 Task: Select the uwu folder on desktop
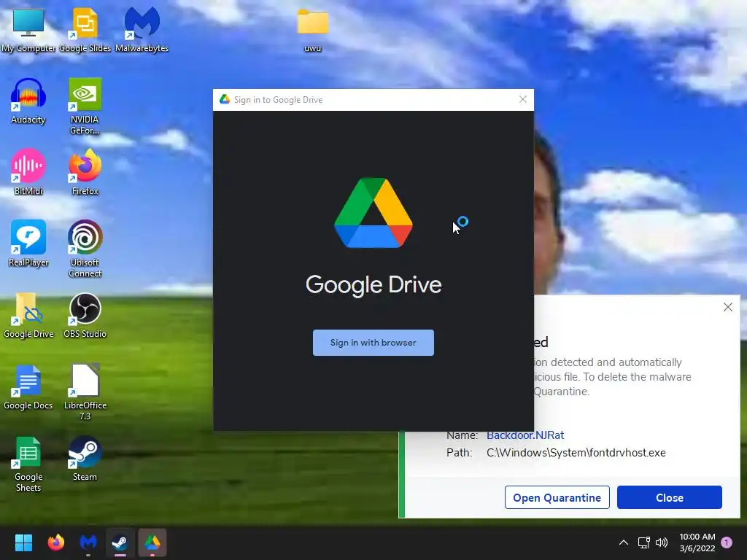[x=312, y=29]
